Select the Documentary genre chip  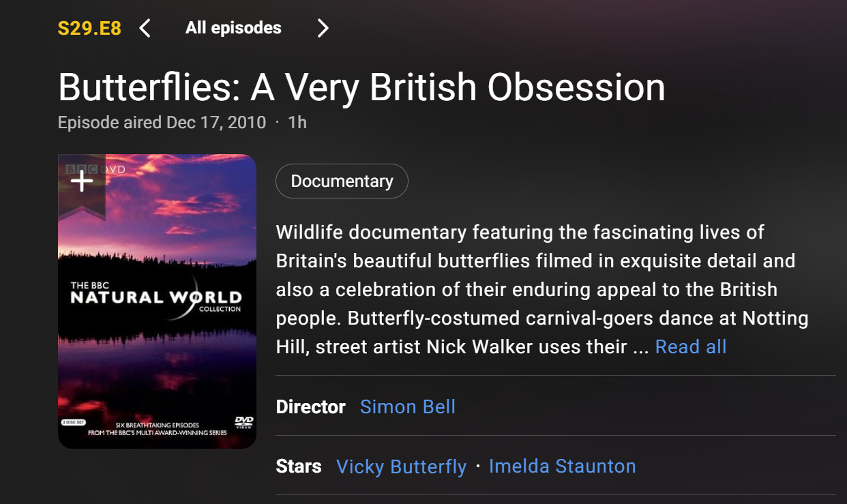click(x=342, y=181)
